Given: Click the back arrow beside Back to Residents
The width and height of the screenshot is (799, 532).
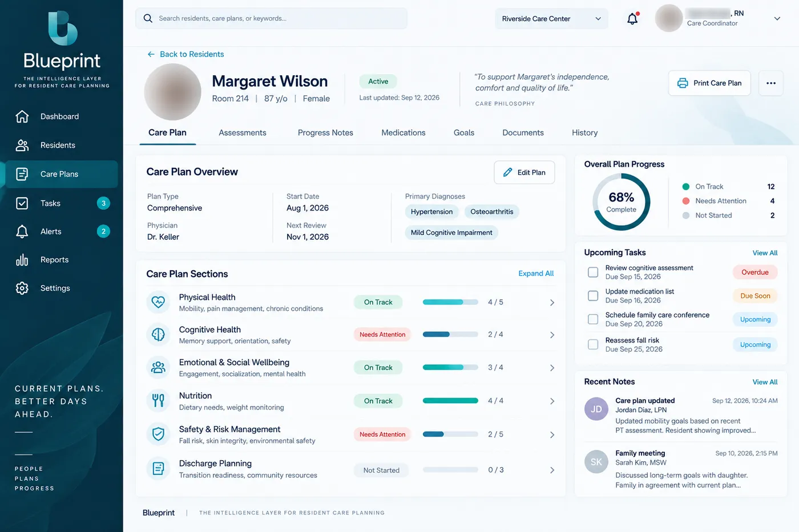Looking at the screenshot, I should (x=151, y=54).
